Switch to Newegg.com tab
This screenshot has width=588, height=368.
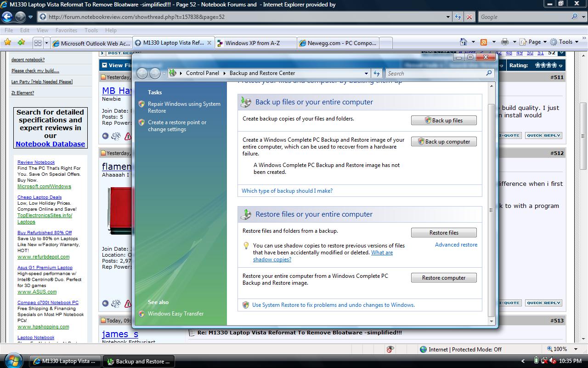(338, 43)
